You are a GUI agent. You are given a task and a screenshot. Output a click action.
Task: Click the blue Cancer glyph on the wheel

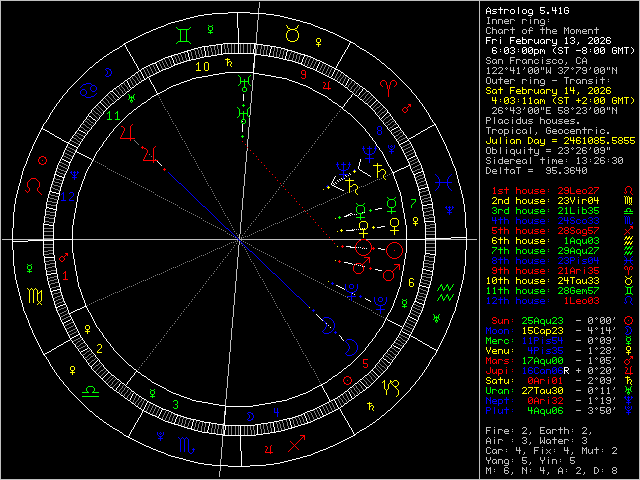pos(90,88)
